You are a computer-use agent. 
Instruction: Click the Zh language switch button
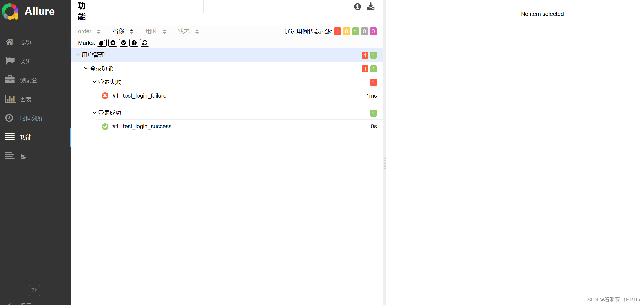(x=34, y=291)
